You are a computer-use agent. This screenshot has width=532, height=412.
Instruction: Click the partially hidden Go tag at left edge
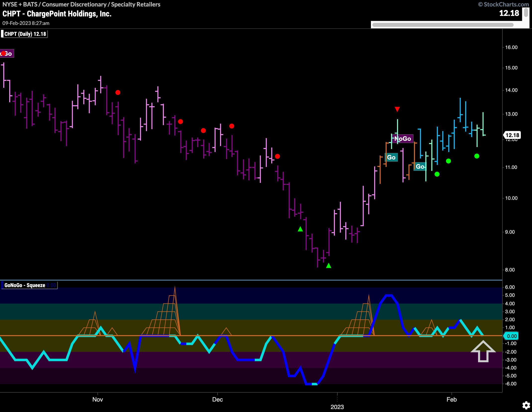coord(7,53)
